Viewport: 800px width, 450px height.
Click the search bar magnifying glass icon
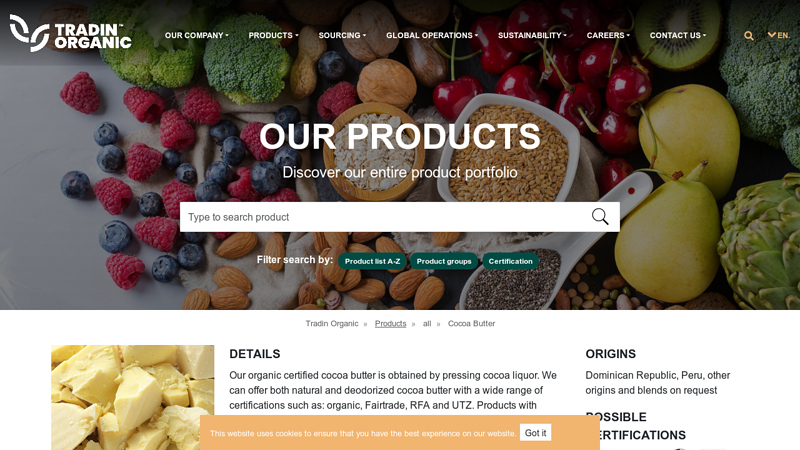click(600, 217)
